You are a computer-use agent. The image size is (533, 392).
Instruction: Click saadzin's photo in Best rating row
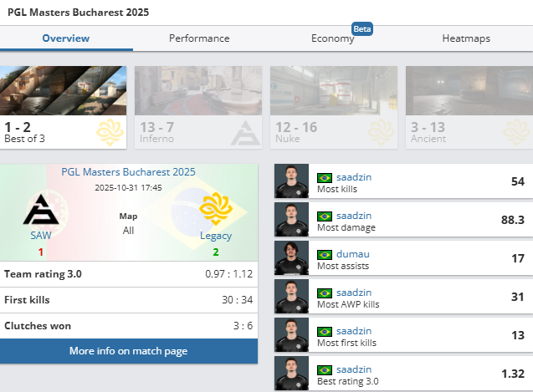pyautogui.click(x=291, y=373)
